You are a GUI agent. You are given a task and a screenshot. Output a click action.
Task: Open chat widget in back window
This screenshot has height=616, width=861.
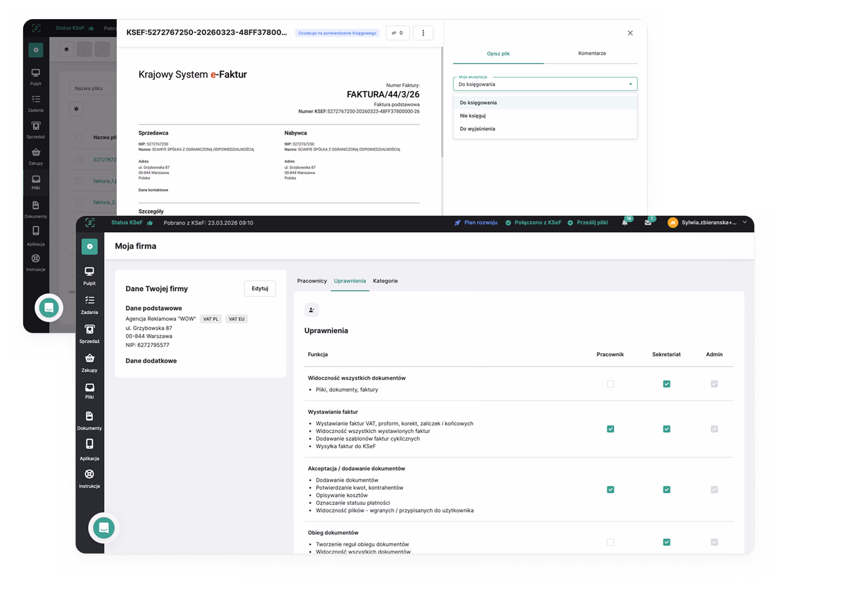click(49, 308)
